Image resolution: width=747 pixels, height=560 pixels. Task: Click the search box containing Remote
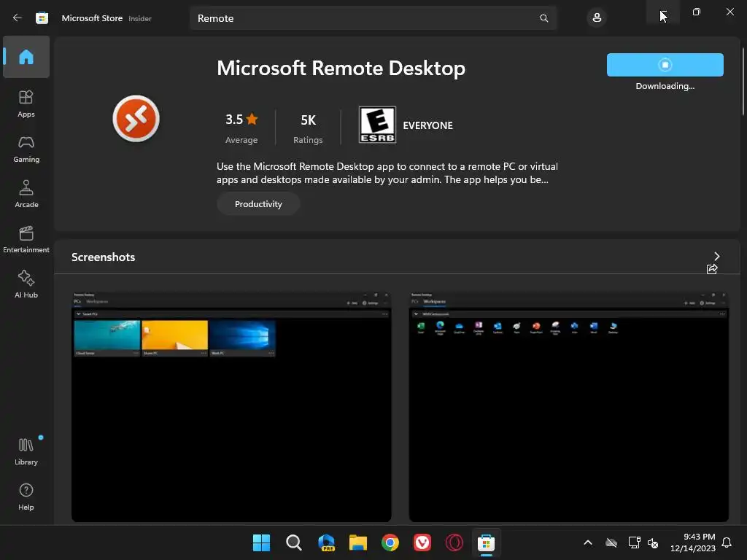point(373,18)
